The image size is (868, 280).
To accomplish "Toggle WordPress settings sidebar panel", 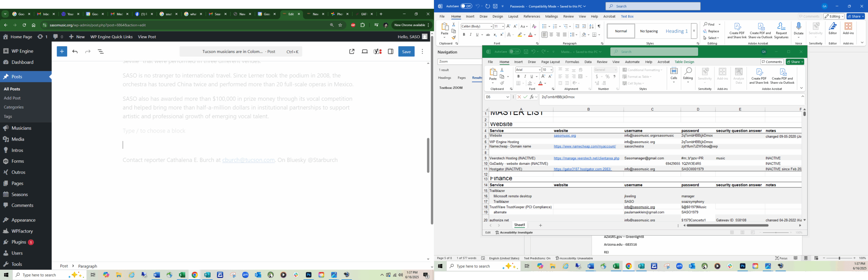I will pos(391,52).
